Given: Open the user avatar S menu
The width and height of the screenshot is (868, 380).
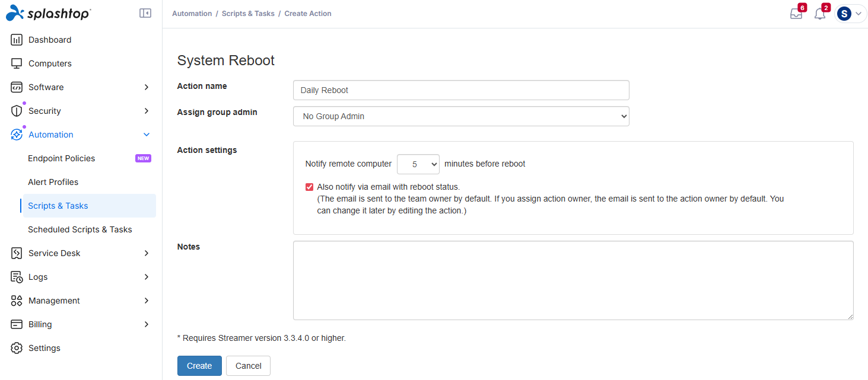Looking at the screenshot, I should (844, 14).
